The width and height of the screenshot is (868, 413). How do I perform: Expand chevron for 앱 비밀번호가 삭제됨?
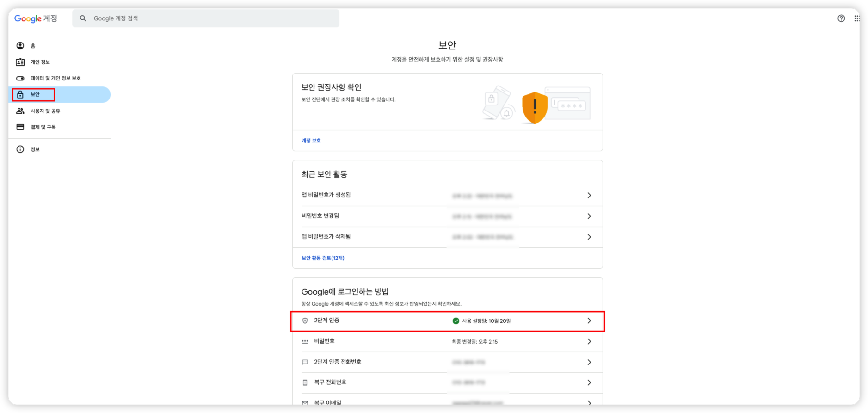point(589,237)
